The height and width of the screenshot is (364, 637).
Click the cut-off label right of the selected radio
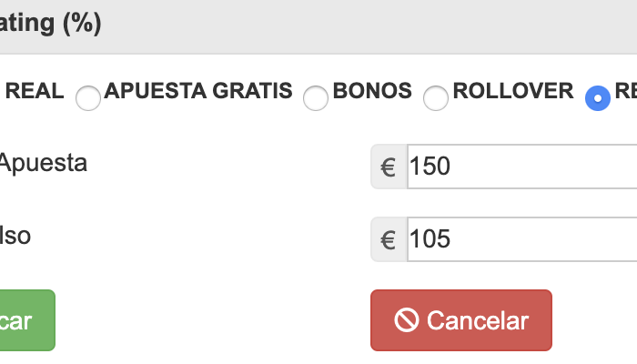tap(625, 91)
